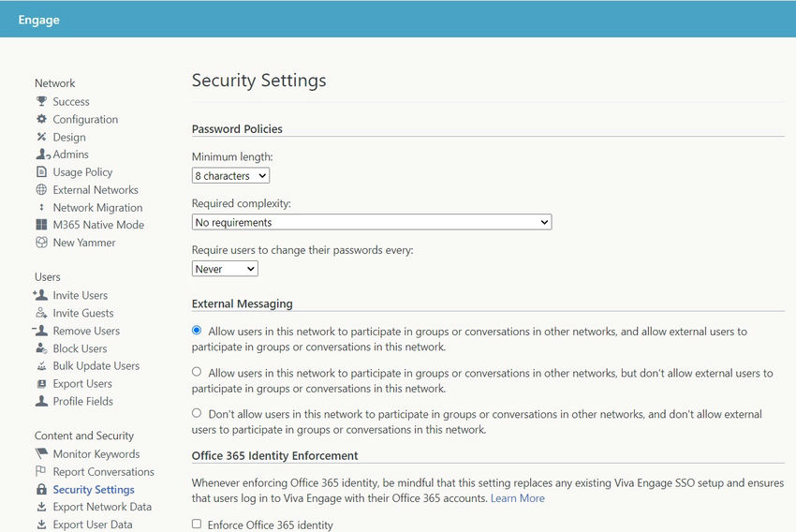Select allow external participation both ways option
Image resolution: width=796 pixels, height=532 pixels.
(197, 331)
